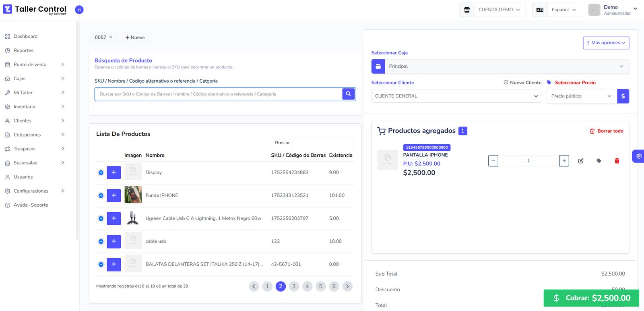Collapse the sidebar with the double-arrow icon

coord(79,10)
